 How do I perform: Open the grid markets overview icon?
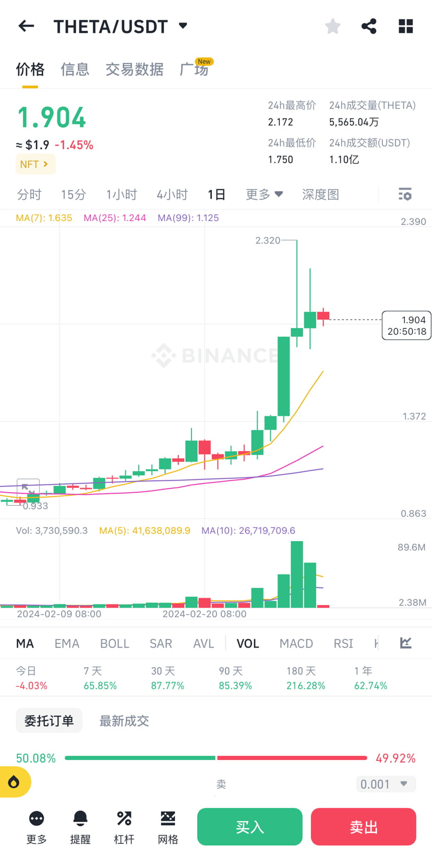click(x=405, y=26)
